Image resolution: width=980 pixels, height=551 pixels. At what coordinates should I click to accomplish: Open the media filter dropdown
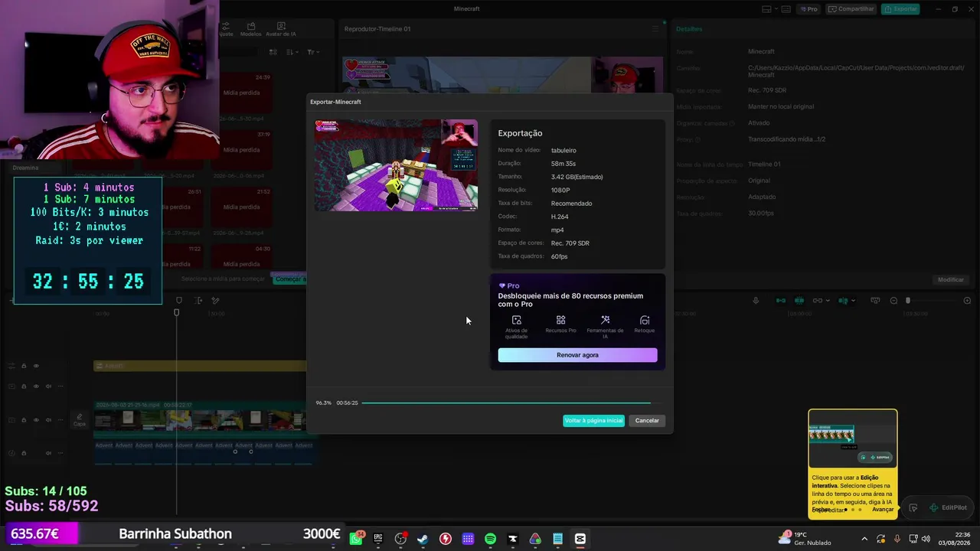click(x=312, y=52)
